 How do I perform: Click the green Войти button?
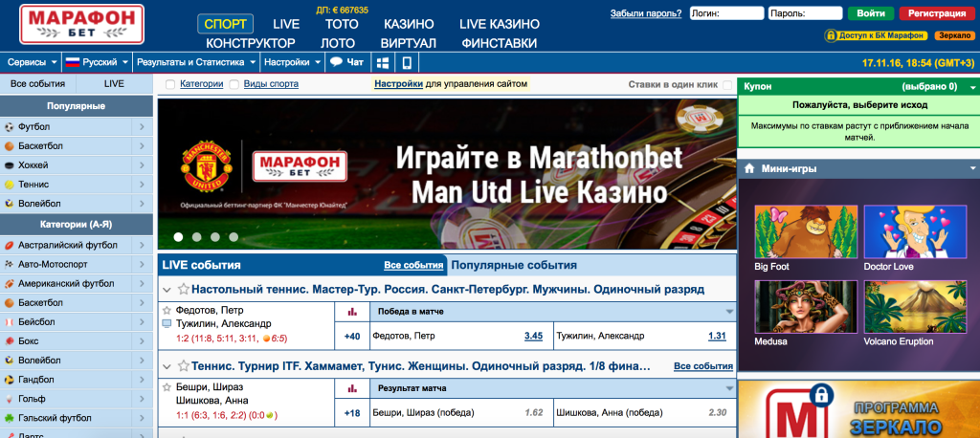coord(870,14)
